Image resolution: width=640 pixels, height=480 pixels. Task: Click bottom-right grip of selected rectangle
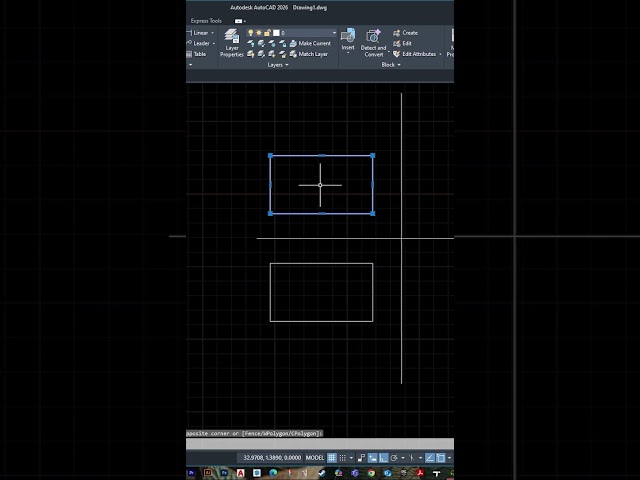[373, 213]
